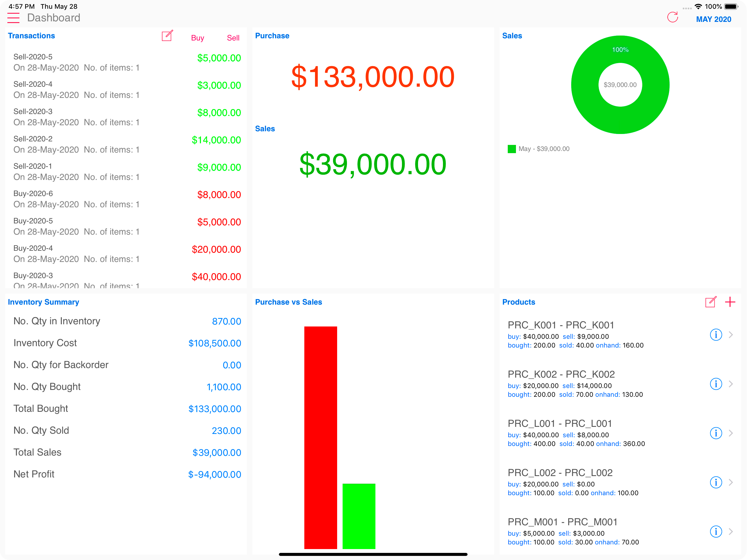This screenshot has width=747, height=560.
Task: Check the Wi-Fi status icon
Action: (698, 6)
